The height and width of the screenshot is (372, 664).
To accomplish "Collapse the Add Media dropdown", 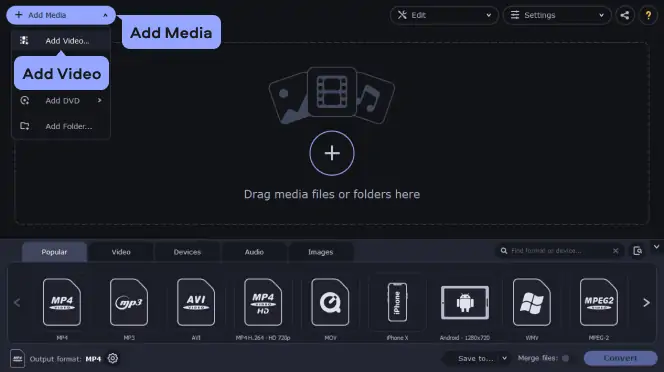I will [105, 15].
